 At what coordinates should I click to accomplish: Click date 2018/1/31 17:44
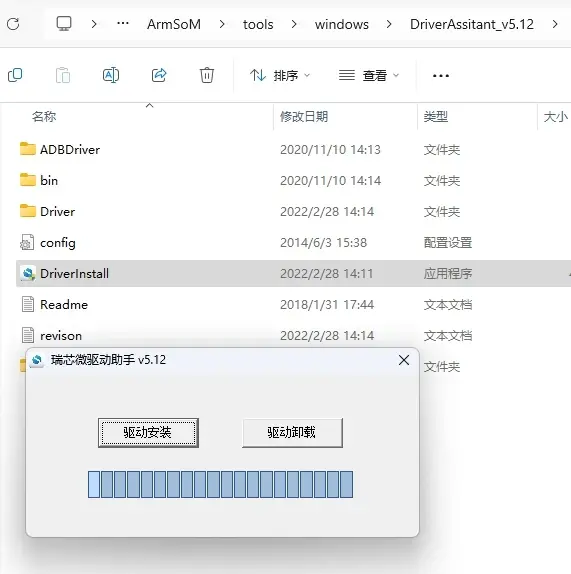(x=327, y=305)
